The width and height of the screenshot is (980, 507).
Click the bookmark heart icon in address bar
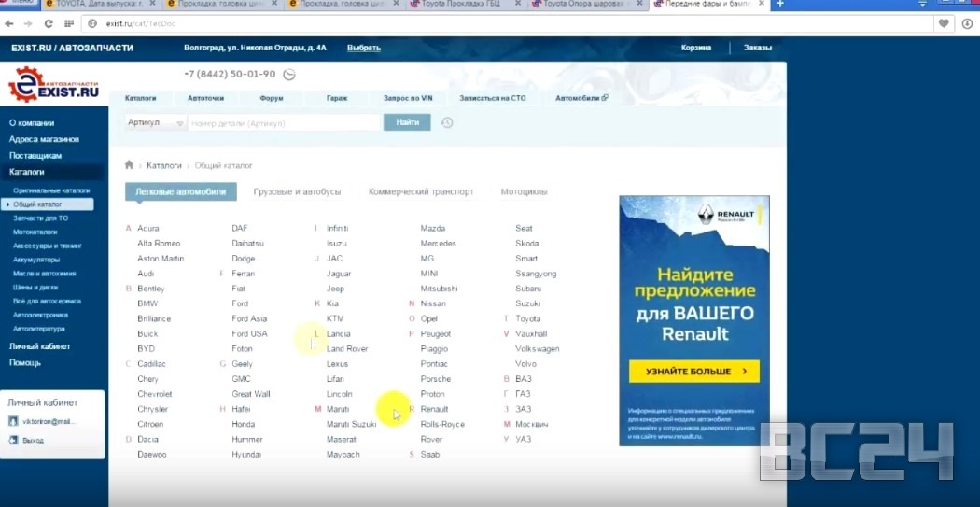945,23
